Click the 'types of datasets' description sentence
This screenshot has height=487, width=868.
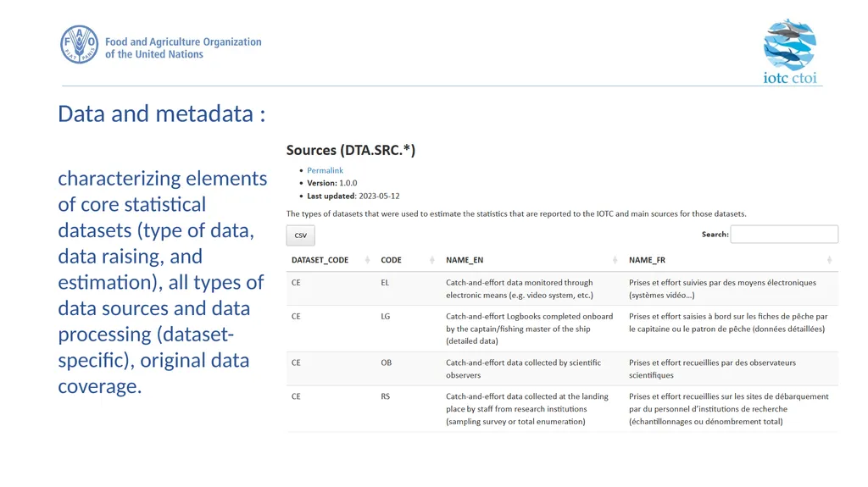click(x=516, y=213)
